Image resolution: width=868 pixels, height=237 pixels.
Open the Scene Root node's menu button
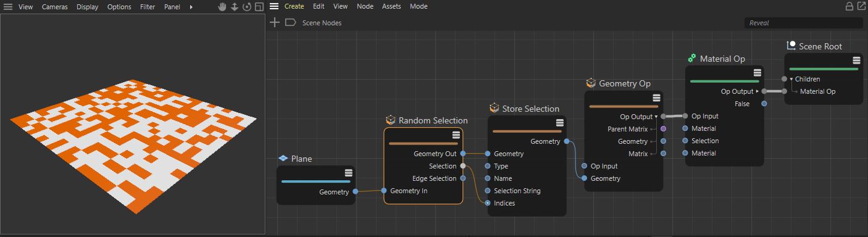coord(856,60)
